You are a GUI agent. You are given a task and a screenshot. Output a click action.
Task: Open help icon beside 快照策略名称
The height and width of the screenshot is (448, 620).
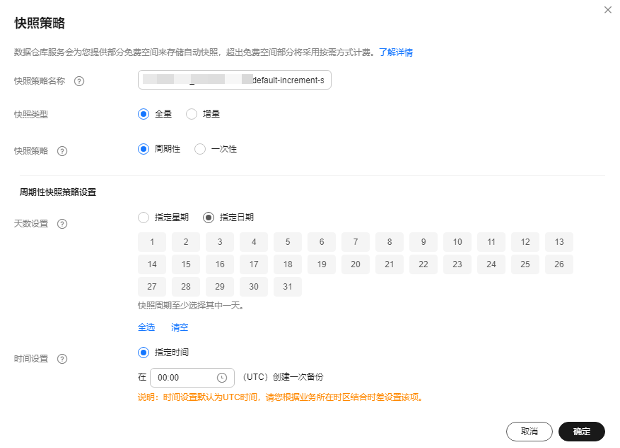click(79, 81)
